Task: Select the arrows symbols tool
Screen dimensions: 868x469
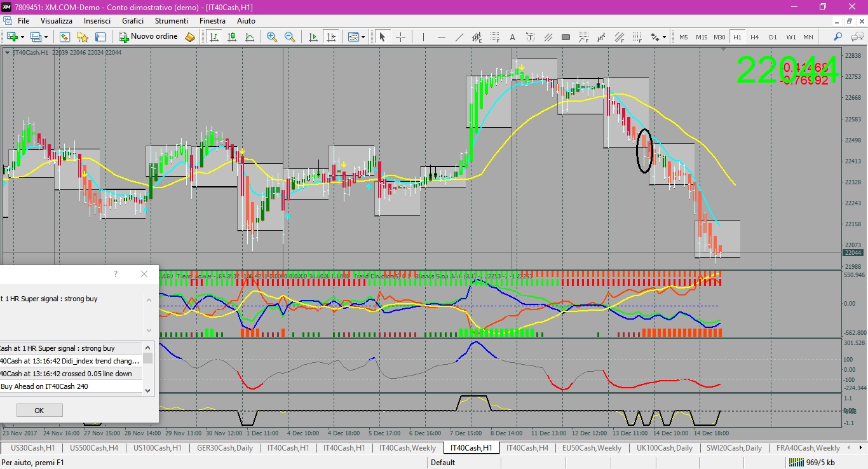Action: point(654,37)
